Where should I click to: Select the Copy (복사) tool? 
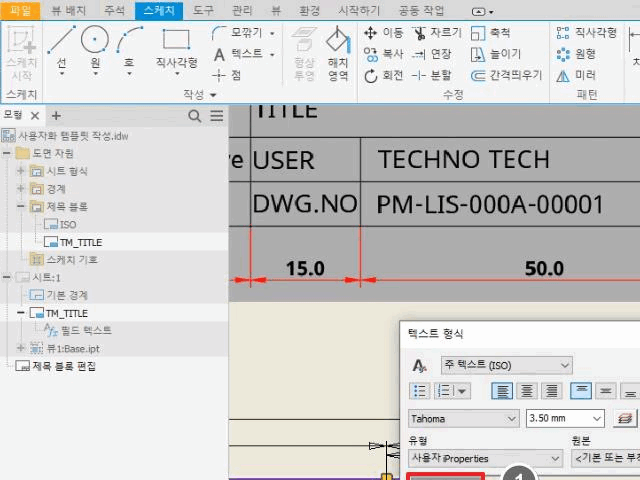coord(383,54)
